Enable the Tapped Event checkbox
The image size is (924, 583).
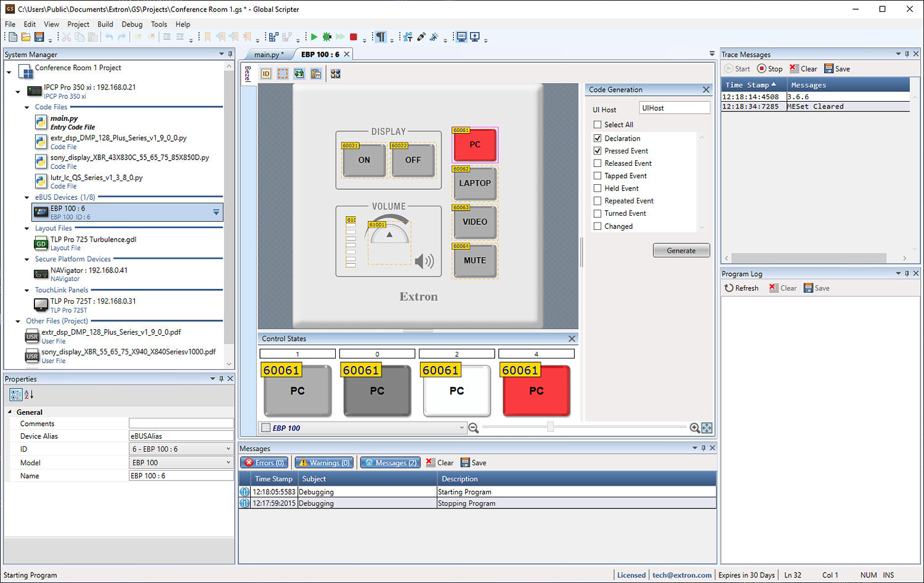[598, 176]
